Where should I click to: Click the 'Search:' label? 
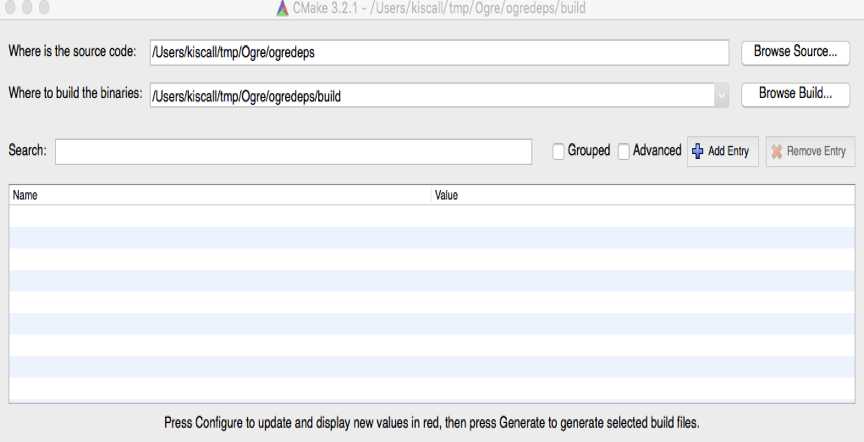click(x=28, y=150)
